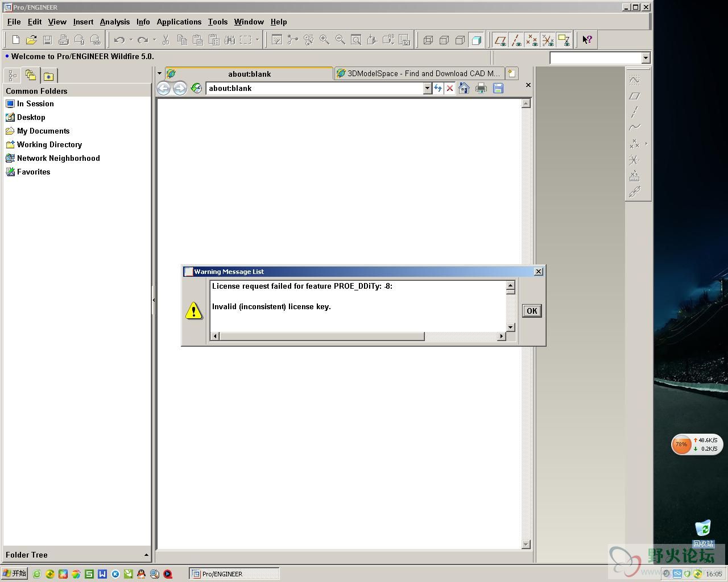
Task: Click the Paste clipboard icon
Action: click(x=198, y=40)
